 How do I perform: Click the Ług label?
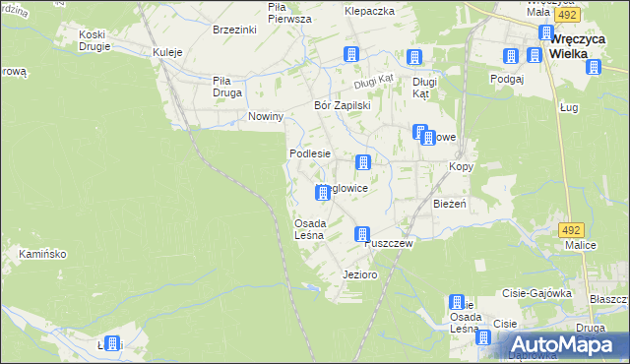point(569,107)
